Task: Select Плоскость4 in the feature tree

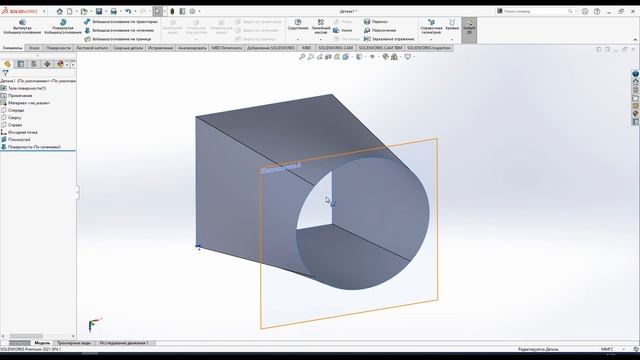Action: point(16,140)
